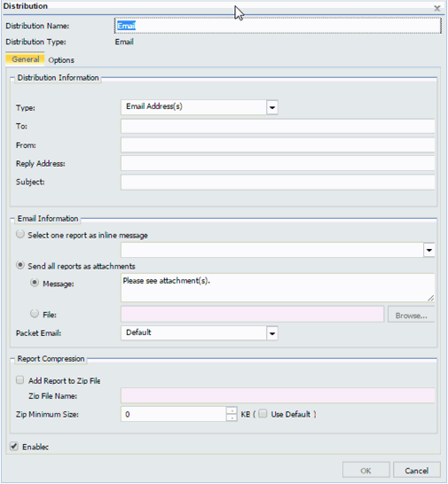
Task: Decrease Zip Minimum Size with down arrow
Action: (x=232, y=418)
